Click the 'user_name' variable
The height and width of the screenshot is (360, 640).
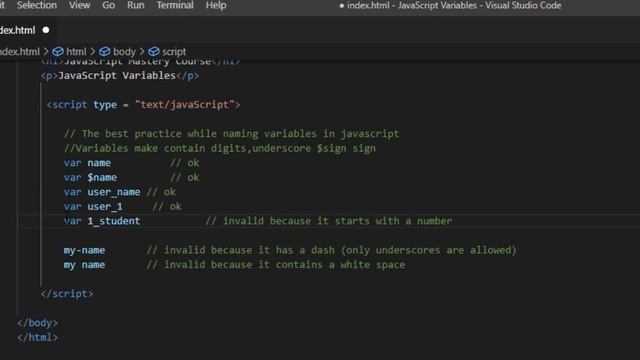114,192
